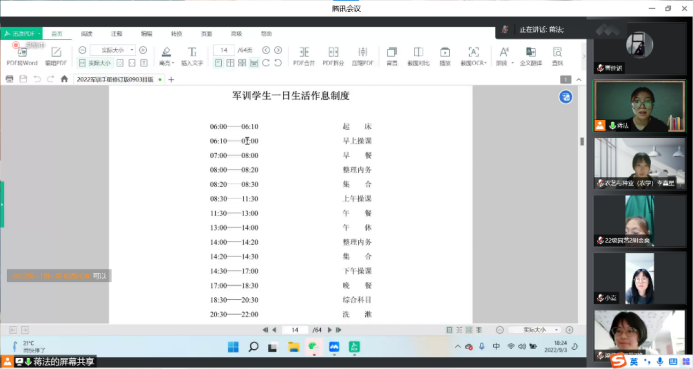
Task: Switch to the 注释 ribbon tab
Action: pyautogui.click(x=117, y=34)
